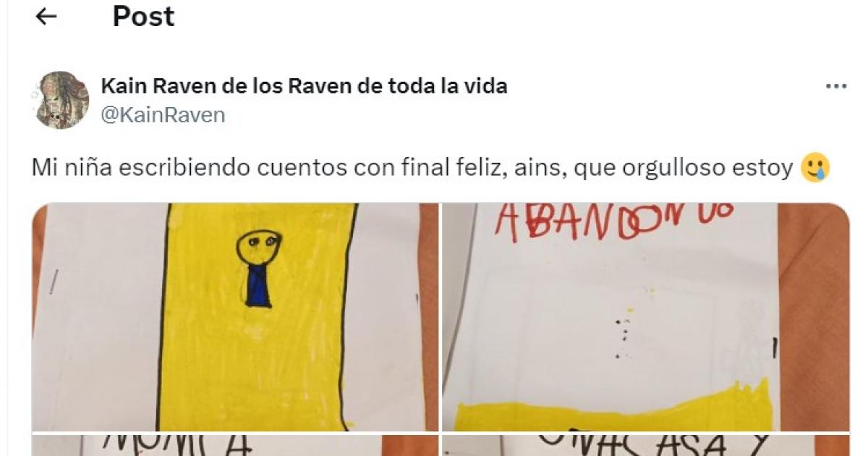Click the stick figure's round head
Screen dimensions: 868x456
[260, 246]
